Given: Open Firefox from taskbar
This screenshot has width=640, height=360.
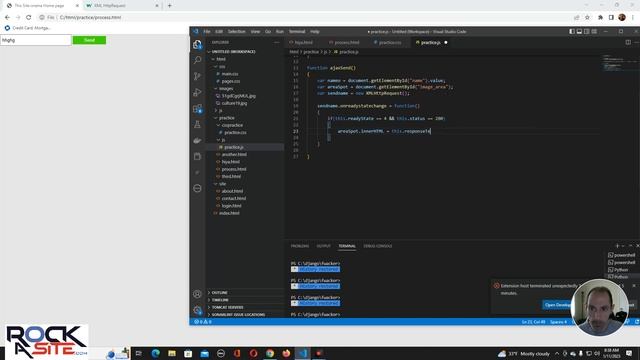Looking at the screenshot, I should [286, 353].
